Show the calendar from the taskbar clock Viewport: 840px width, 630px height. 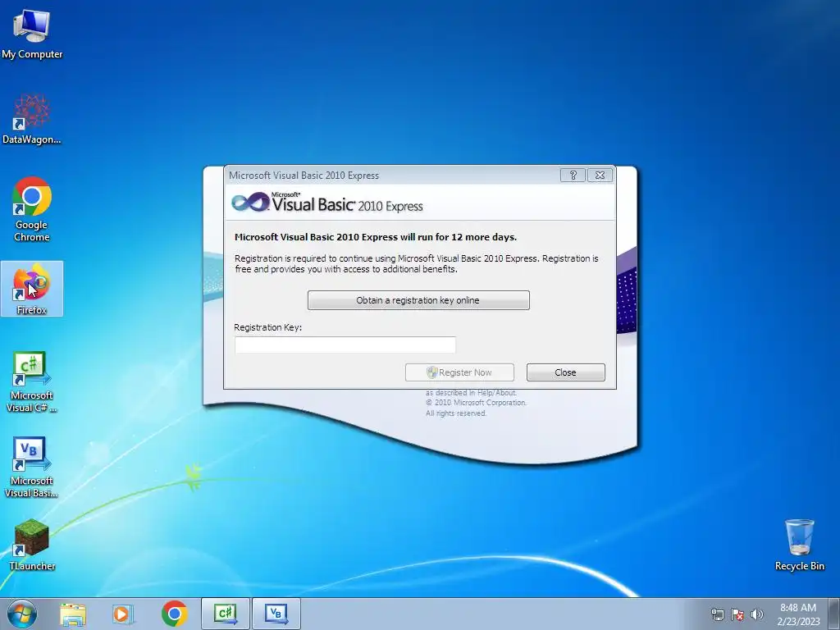(x=798, y=614)
